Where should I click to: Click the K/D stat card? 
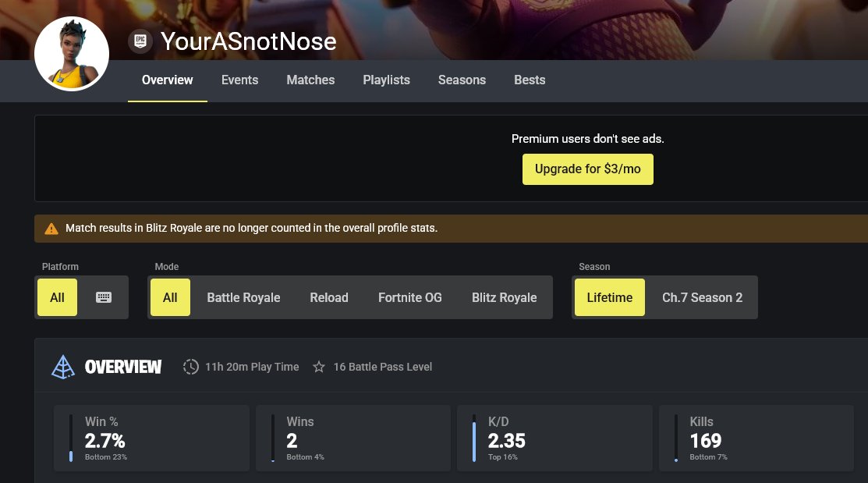(554, 439)
